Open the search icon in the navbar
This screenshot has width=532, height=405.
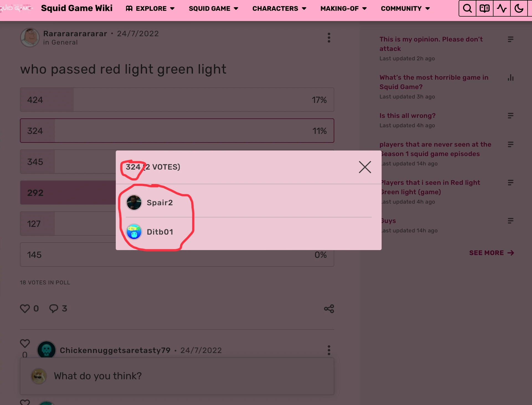tap(467, 8)
